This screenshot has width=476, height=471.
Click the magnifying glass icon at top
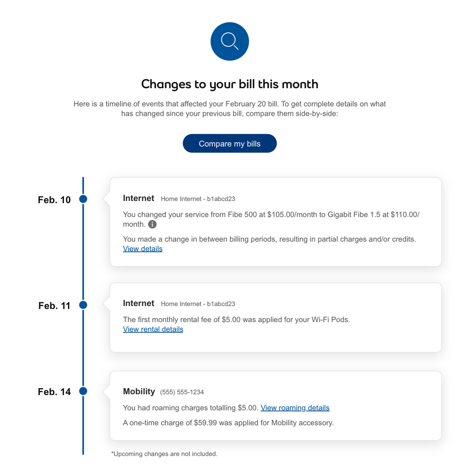pos(229,41)
